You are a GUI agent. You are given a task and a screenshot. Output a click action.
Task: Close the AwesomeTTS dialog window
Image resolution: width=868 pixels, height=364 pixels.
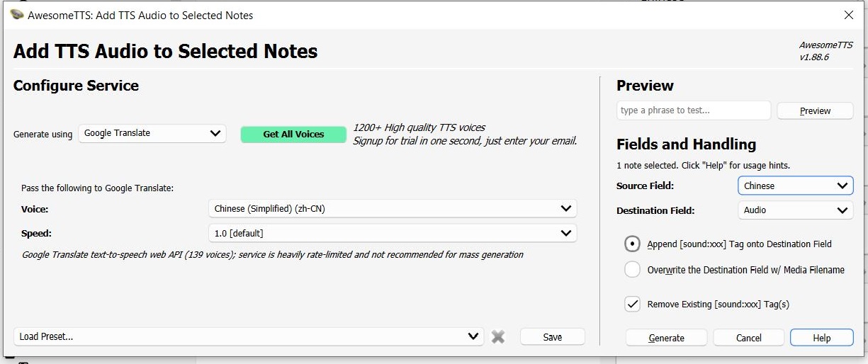click(x=848, y=15)
